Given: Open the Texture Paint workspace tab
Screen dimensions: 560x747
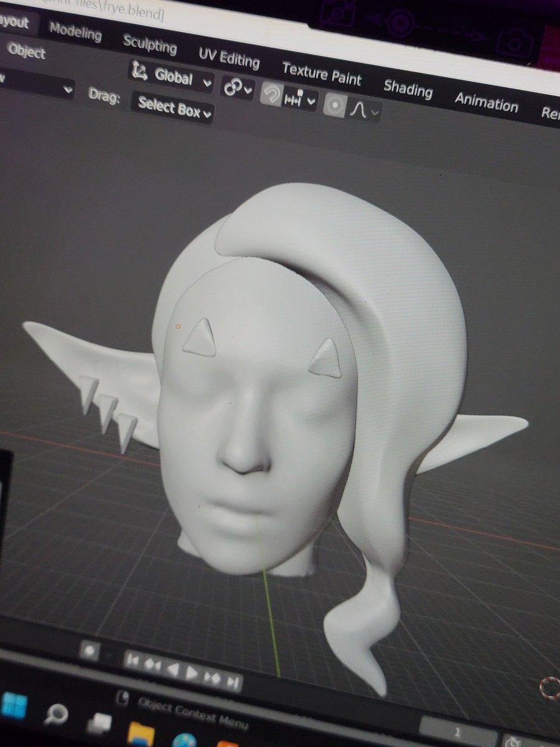Looking at the screenshot, I should [x=321, y=74].
